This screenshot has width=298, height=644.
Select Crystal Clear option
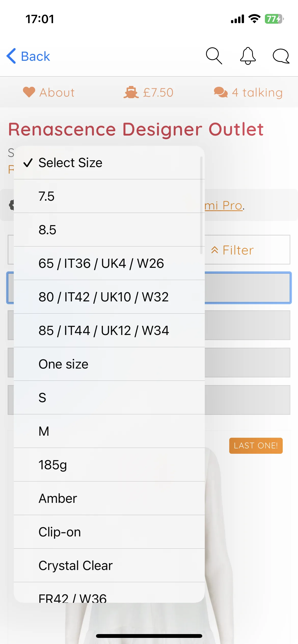(x=109, y=565)
